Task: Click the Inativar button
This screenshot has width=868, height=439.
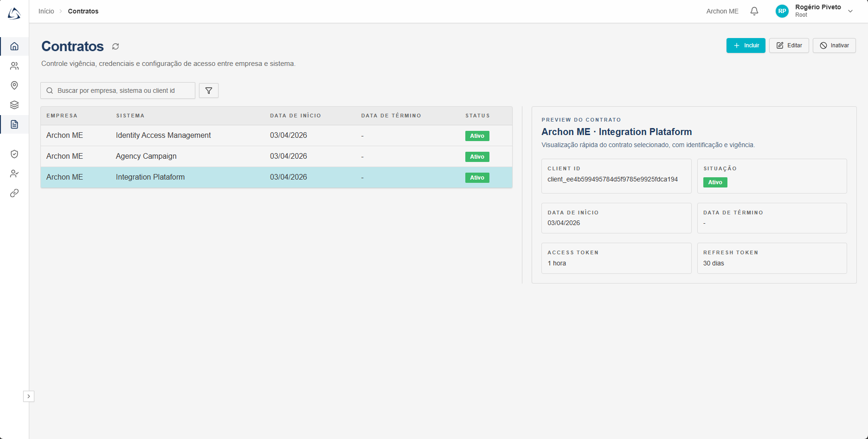Action: (834, 45)
